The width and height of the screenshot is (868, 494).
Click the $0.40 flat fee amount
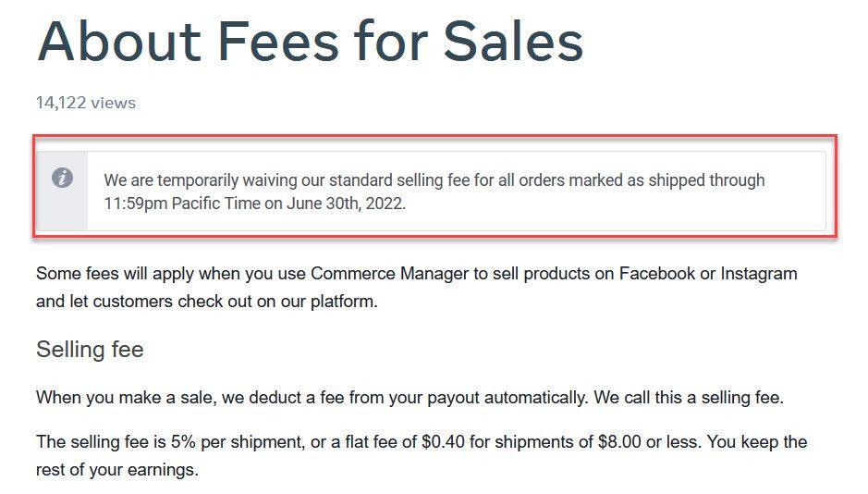pos(443,442)
